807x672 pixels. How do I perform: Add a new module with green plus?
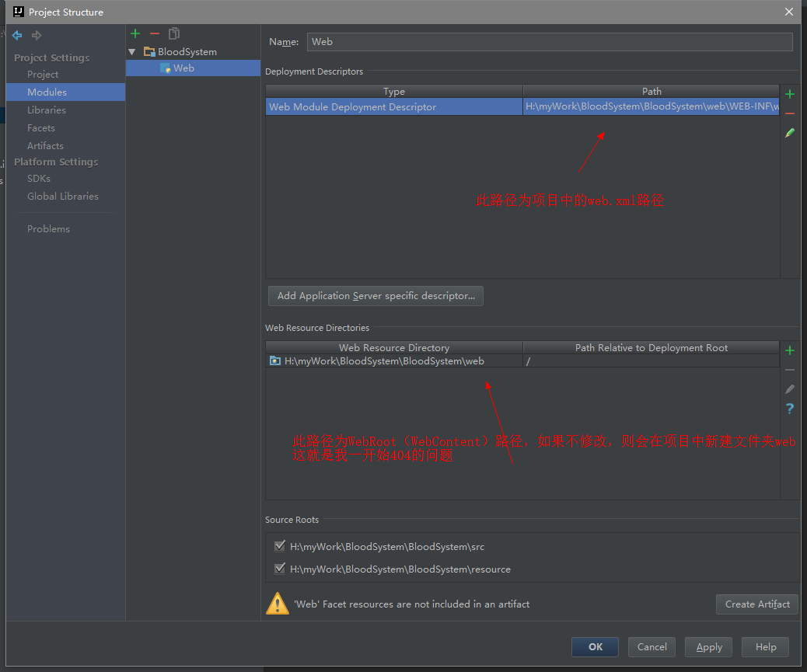click(135, 33)
